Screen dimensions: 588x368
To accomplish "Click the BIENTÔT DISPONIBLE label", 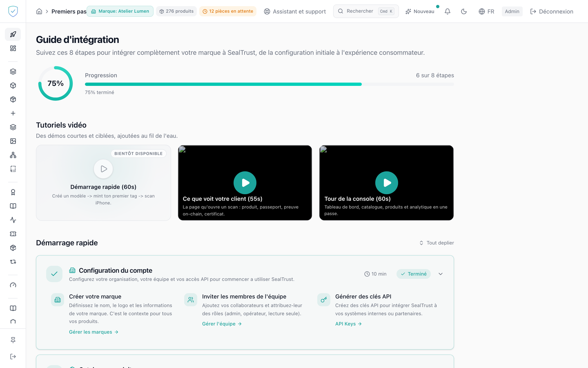I will coord(138,154).
